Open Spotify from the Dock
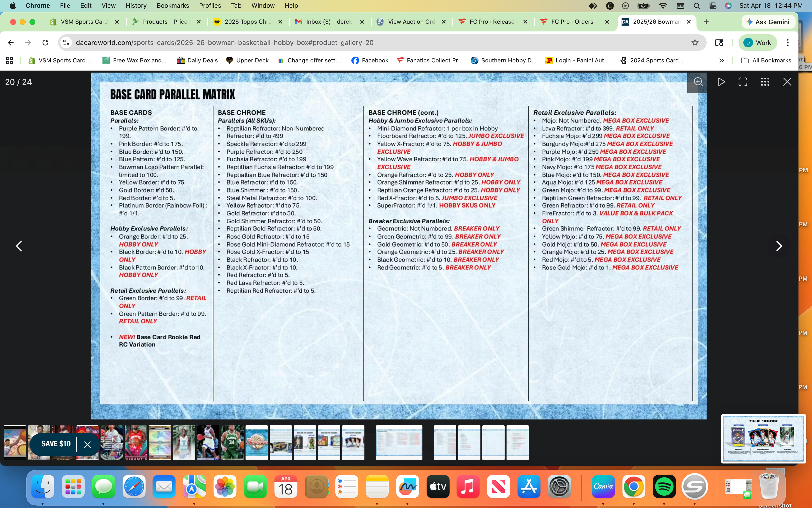Image resolution: width=812 pixels, height=508 pixels. tap(664, 486)
